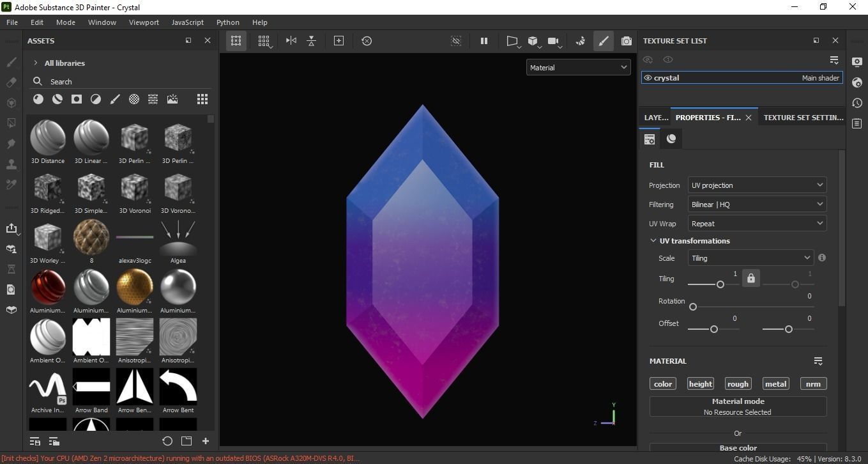
Task: Switch to Texture Set Settings tab
Action: coord(803,118)
